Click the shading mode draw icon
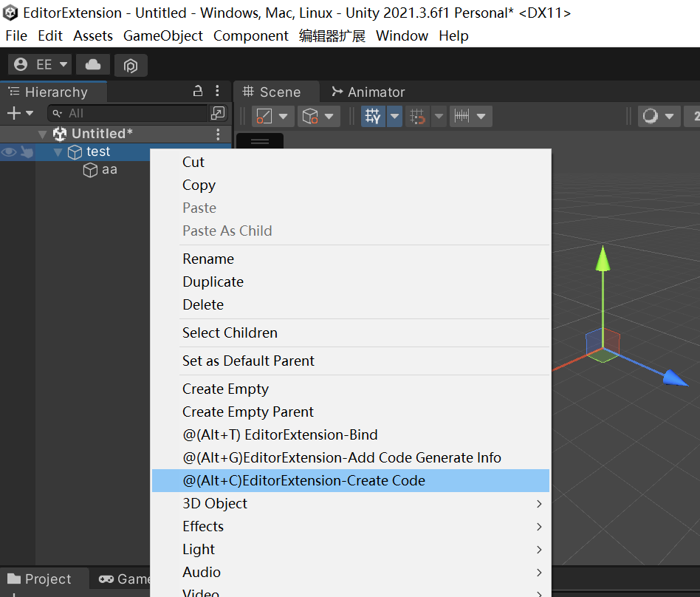 pos(264,116)
